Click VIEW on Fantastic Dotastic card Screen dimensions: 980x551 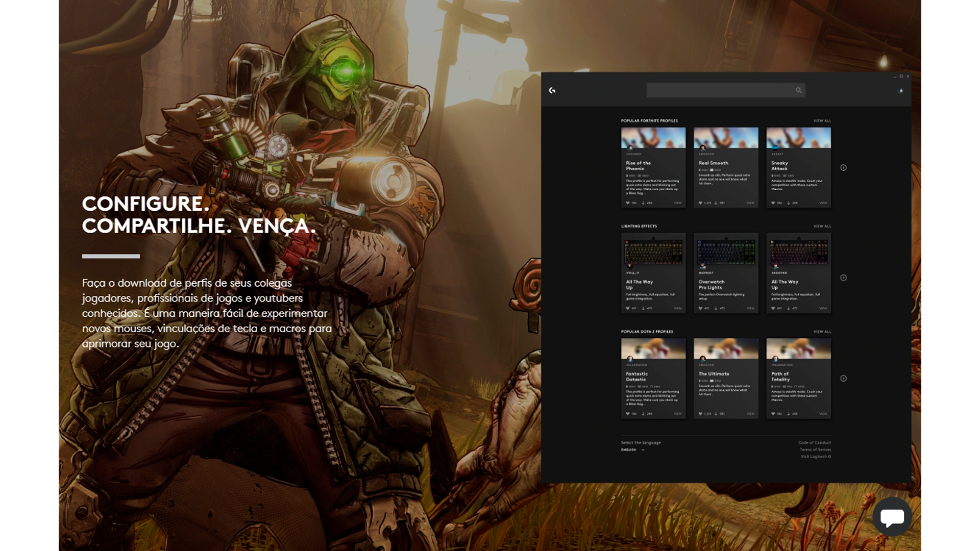pos(678,414)
